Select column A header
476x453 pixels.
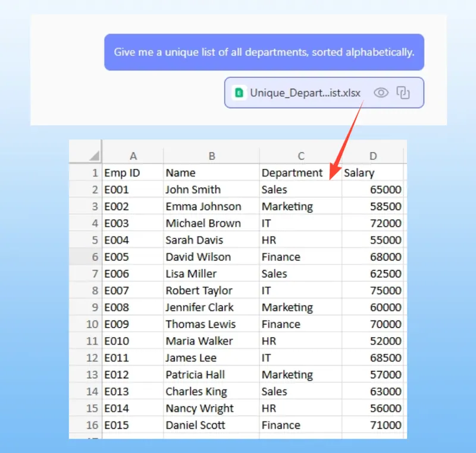(133, 156)
